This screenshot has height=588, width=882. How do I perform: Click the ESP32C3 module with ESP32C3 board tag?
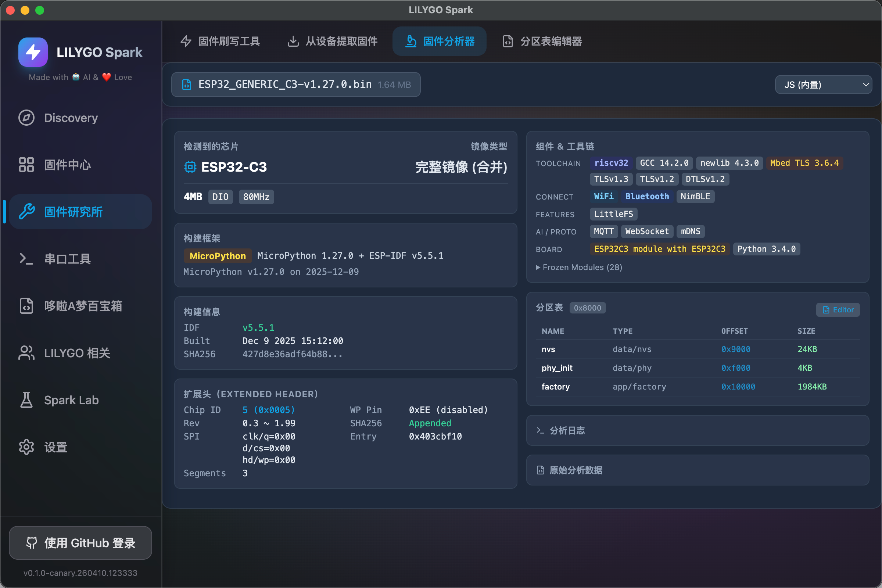click(x=660, y=249)
